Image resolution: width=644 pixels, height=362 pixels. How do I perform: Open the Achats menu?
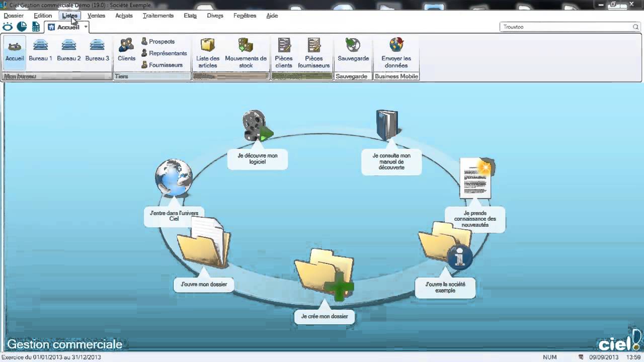click(124, 16)
